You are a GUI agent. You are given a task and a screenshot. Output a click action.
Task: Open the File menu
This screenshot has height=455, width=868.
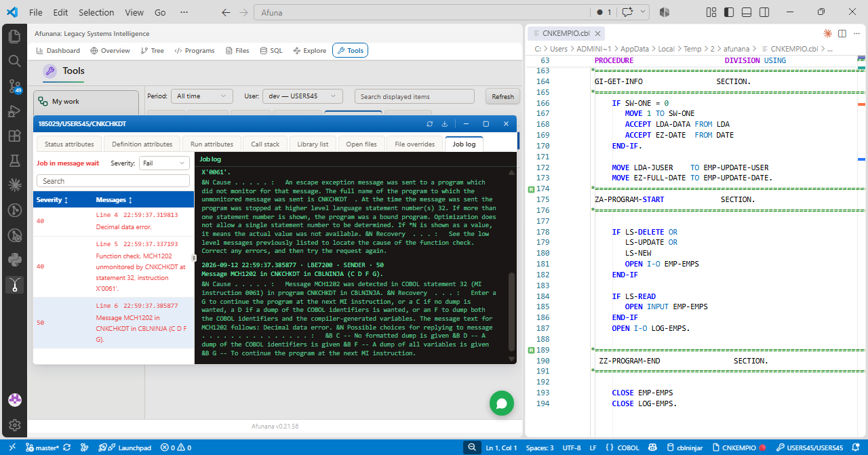point(36,12)
